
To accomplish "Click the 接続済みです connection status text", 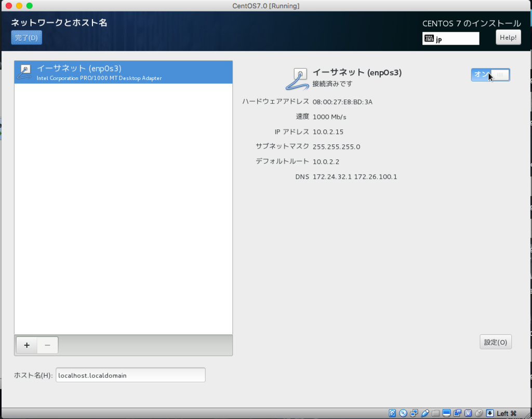I will click(x=332, y=84).
